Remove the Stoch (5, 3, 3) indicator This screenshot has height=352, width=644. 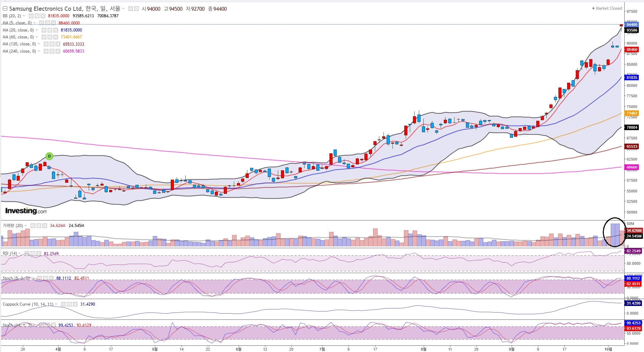[51, 278]
